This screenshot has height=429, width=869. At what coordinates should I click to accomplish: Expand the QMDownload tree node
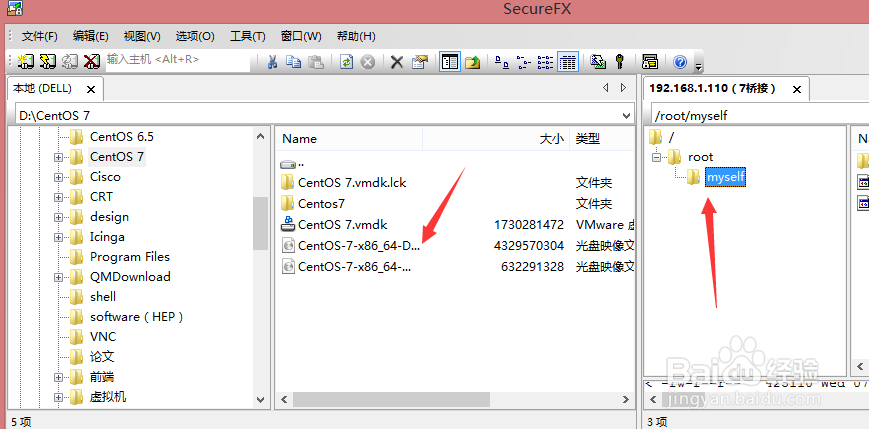(58, 277)
